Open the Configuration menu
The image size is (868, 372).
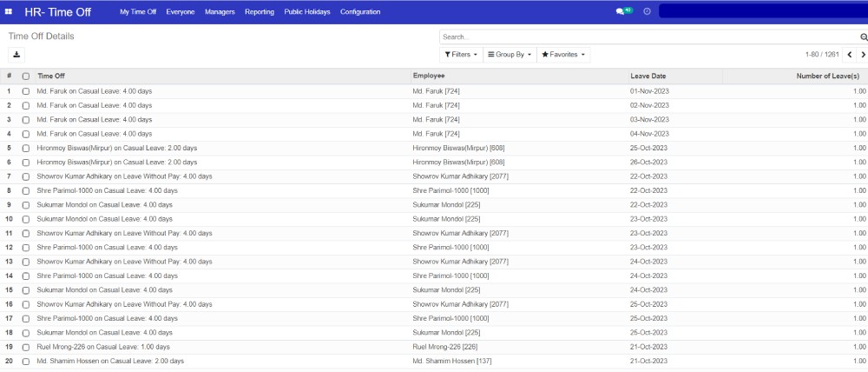360,11
